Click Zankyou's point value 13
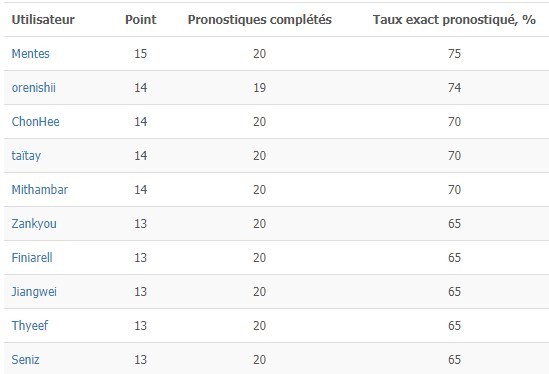The height and width of the screenshot is (374, 549). pyautogui.click(x=141, y=224)
